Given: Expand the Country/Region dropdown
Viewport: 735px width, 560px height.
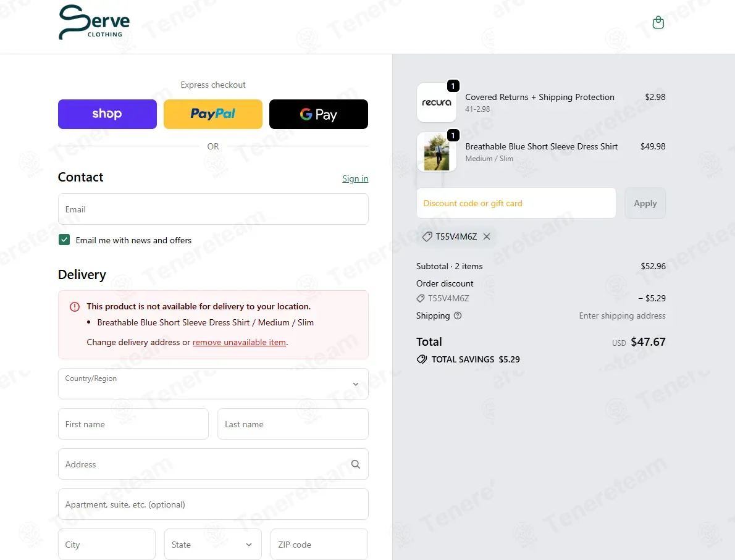Looking at the screenshot, I should [x=213, y=384].
